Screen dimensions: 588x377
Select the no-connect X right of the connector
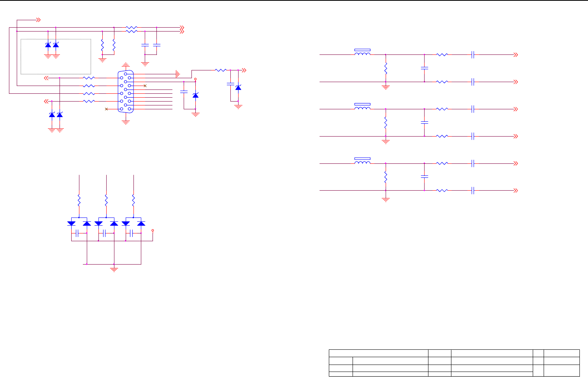[145, 86]
